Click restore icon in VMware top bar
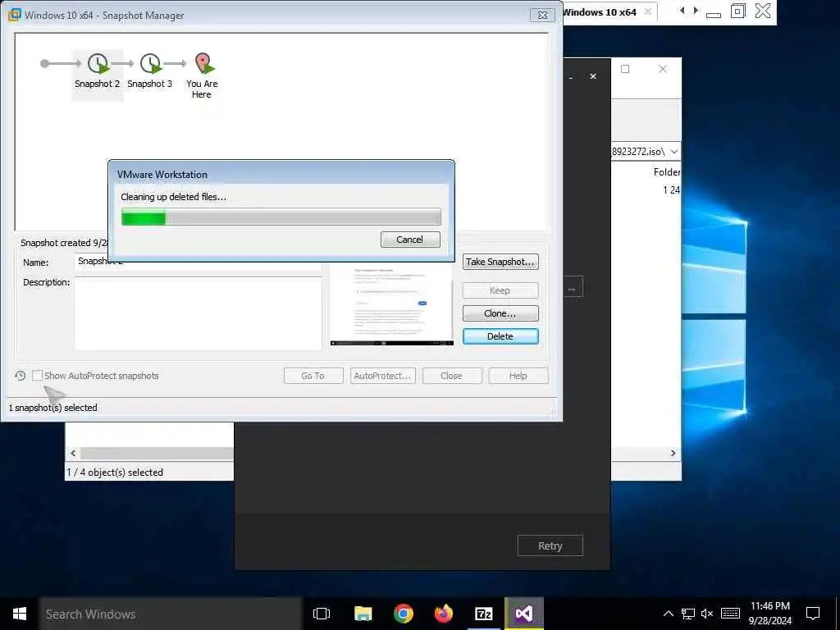The height and width of the screenshot is (630, 840). (x=737, y=11)
